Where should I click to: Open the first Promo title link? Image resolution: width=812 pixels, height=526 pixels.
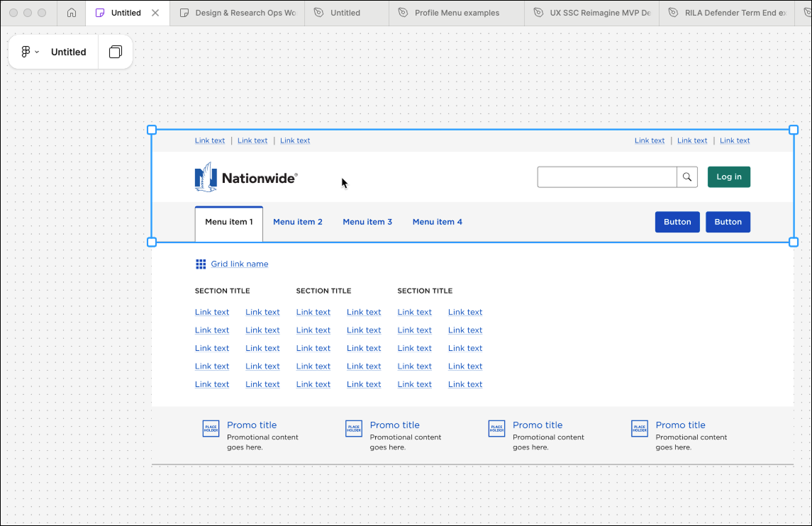pos(252,425)
